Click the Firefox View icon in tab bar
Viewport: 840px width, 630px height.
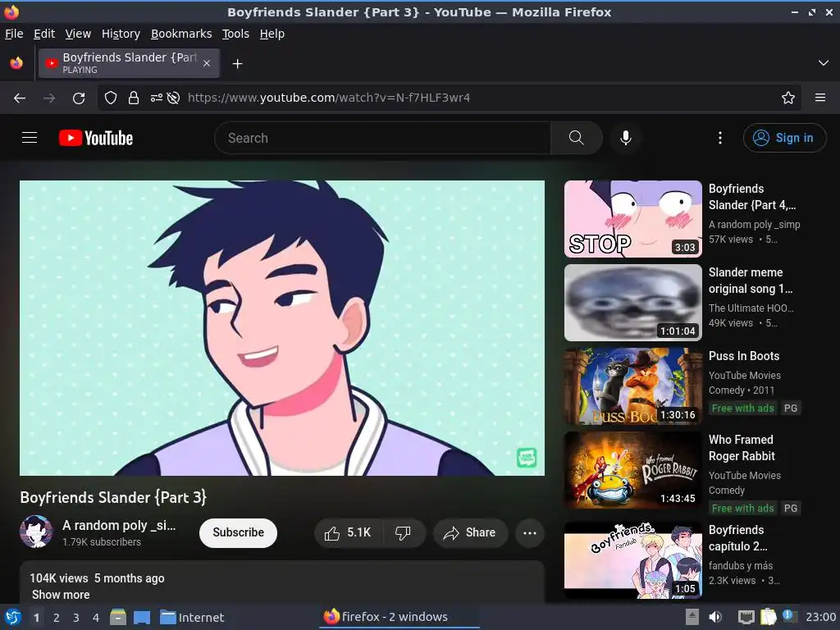[x=16, y=63]
